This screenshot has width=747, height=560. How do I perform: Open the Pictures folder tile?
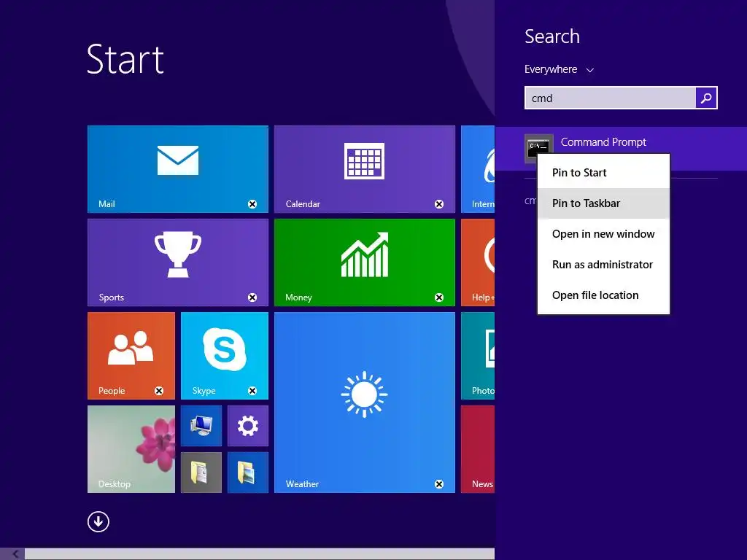(x=248, y=472)
